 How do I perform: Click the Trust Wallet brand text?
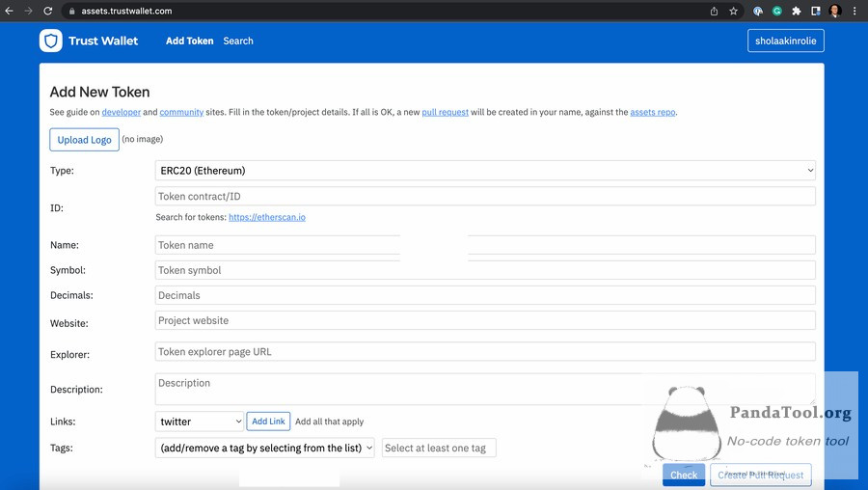pyautogui.click(x=103, y=41)
